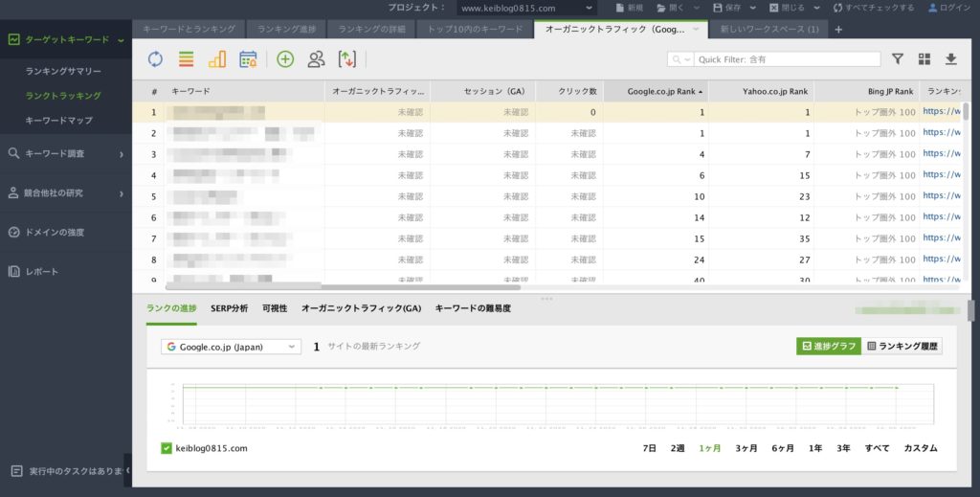
Task: Select the 2週 time range
Action: [x=678, y=448]
